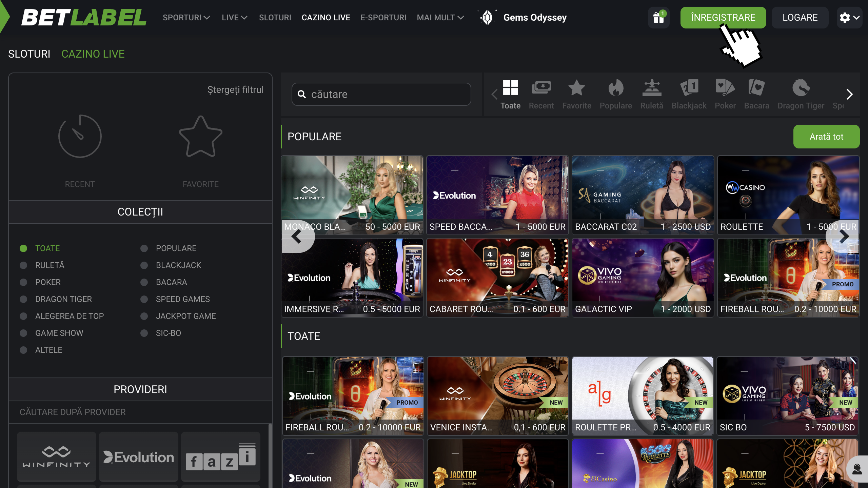Image resolution: width=868 pixels, height=488 pixels.
Task: Open the settings gear dropdown
Action: [x=849, y=18]
